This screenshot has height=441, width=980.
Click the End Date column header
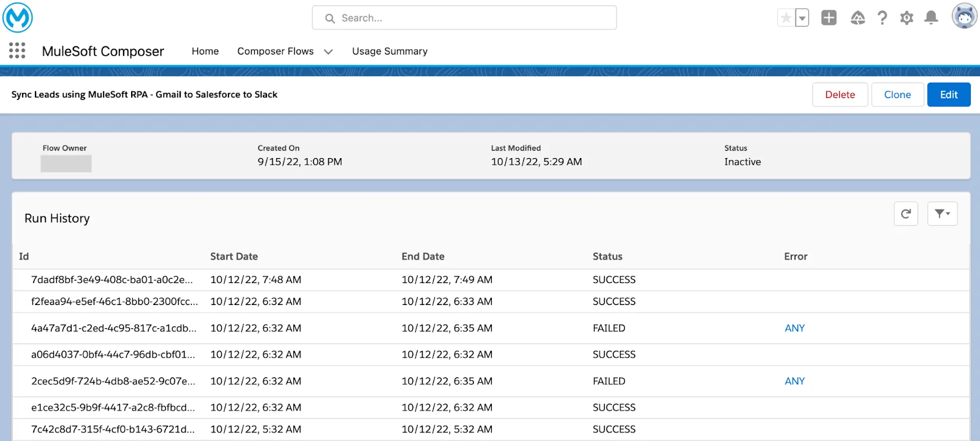[423, 257]
